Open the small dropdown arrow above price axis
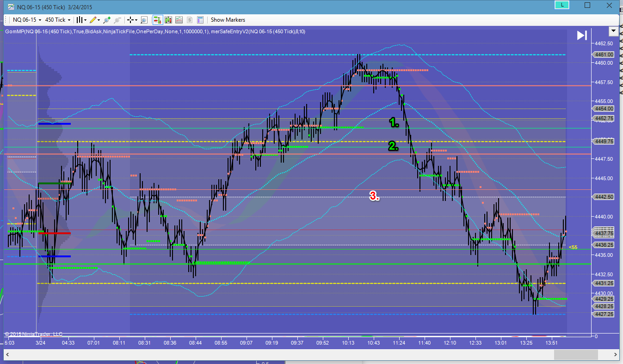This screenshot has height=364, width=623. tap(614, 31)
